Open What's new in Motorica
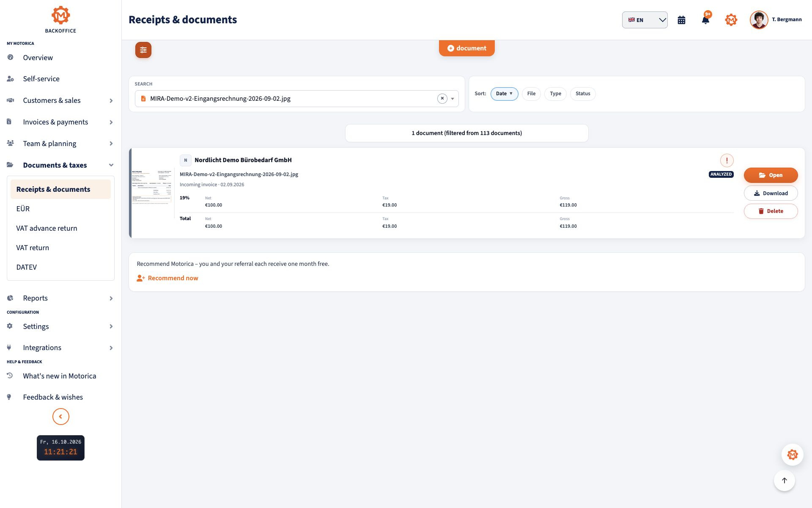The width and height of the screenshot is (812, 508). (x=59, y=376)
